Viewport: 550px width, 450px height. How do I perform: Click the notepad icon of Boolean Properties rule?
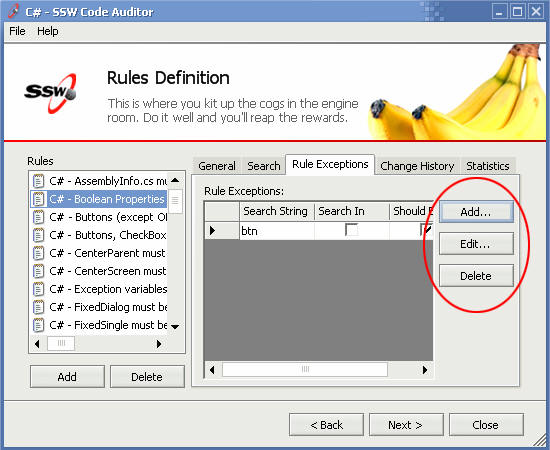(38, 199)
